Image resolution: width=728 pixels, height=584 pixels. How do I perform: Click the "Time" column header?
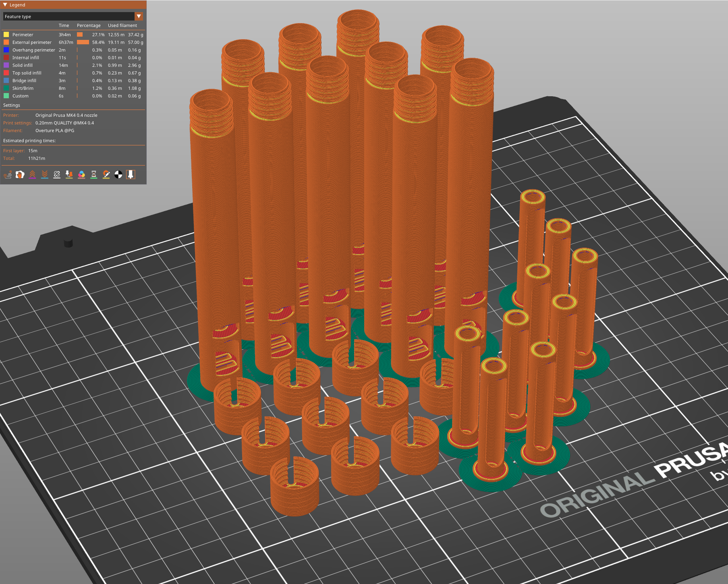pyautogui.click(x=64, y=25)
